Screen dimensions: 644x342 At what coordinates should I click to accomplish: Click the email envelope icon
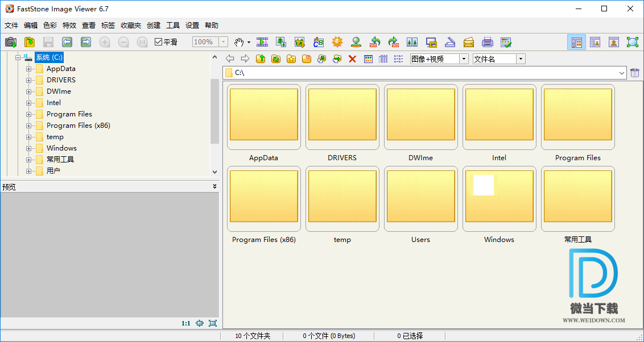pyautogui.click(x=469, y=42)
